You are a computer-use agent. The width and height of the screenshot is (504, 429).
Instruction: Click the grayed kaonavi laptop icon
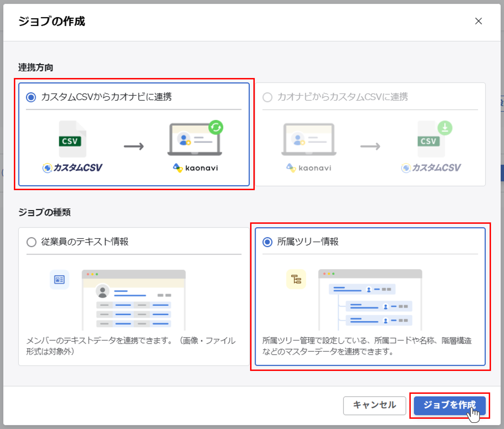tap(309, 139)
